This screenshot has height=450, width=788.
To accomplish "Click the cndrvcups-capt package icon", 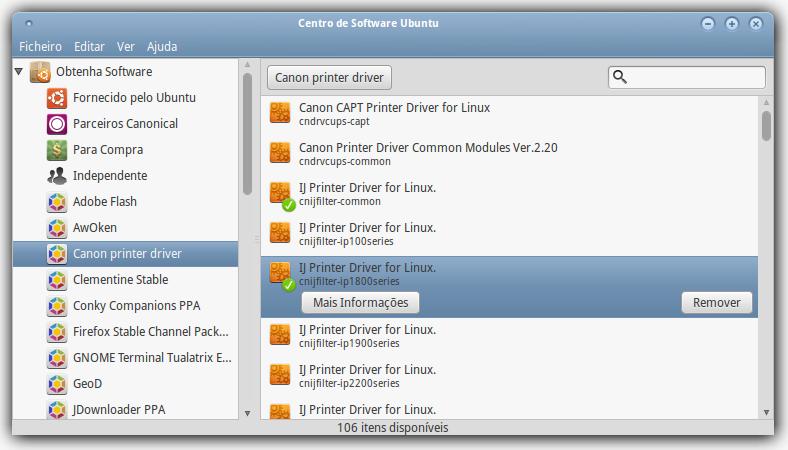I will [280, 113].
